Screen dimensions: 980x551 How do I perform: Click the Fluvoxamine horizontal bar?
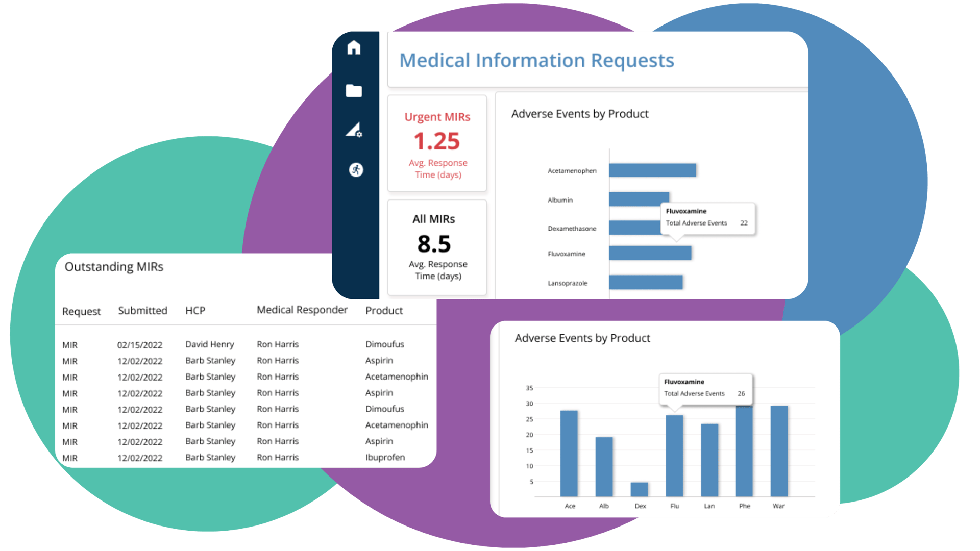tap(650, 253)
